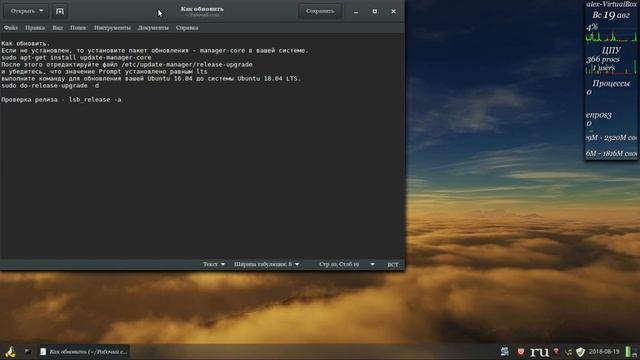The height and width of the screenshot is (360, 640).
Task: Open the Файл menu
Action: 11,28
